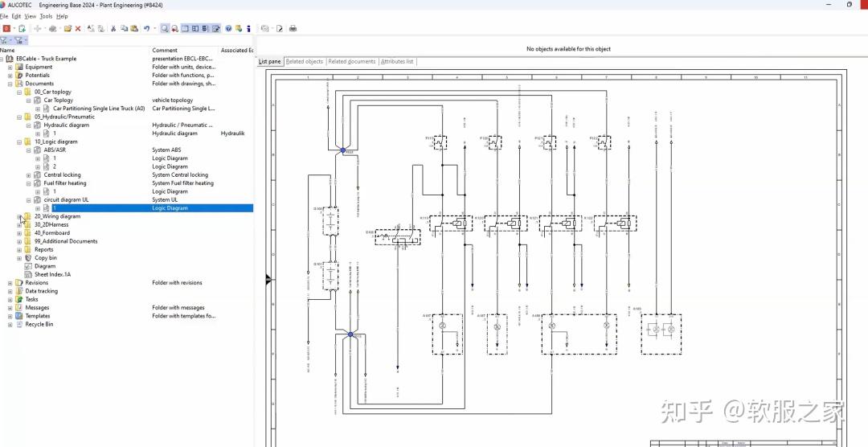Click the open folder toolbar icon
The image size is (868, 447).
(x=68, y=28)
